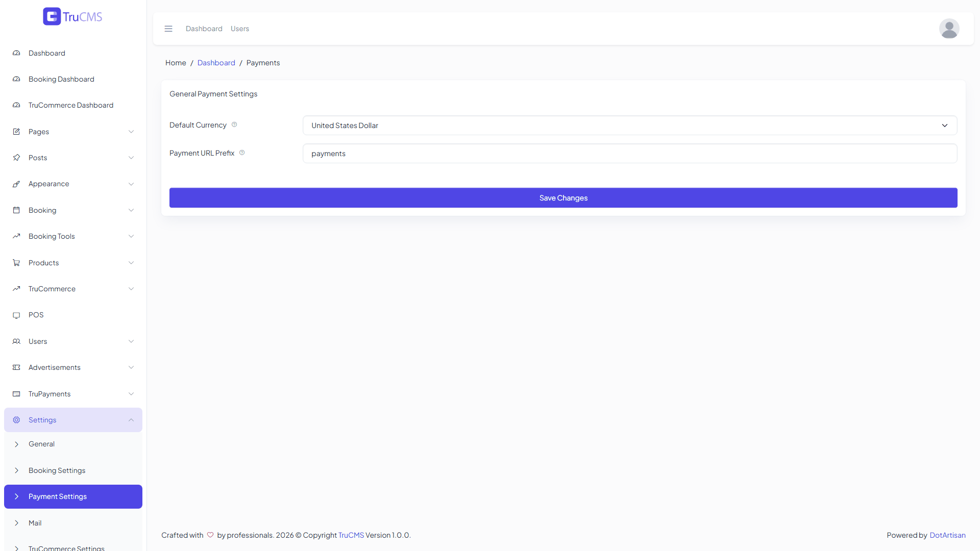
Task: Click the Settings gear icon
Action: tap(16, 420)
